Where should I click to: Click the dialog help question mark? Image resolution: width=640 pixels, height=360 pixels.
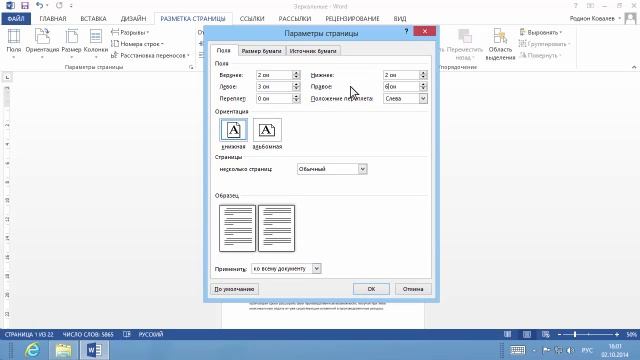(406, 31)
